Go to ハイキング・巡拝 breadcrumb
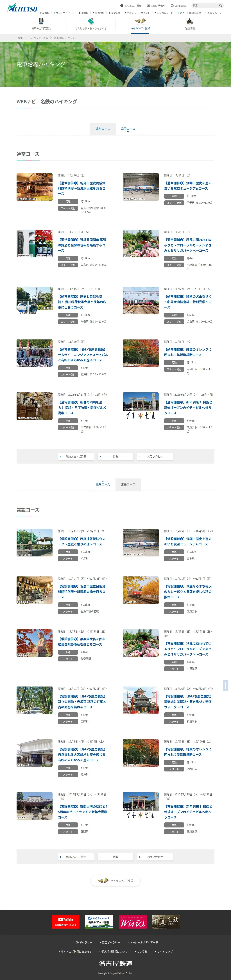Image resolution: width=231 pixels, height=980 pixels. [x=39, y=38]
